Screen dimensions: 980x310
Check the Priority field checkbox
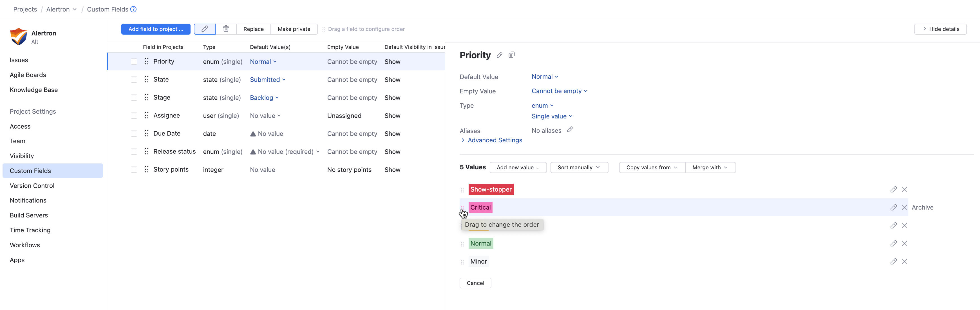coord(134,62)
